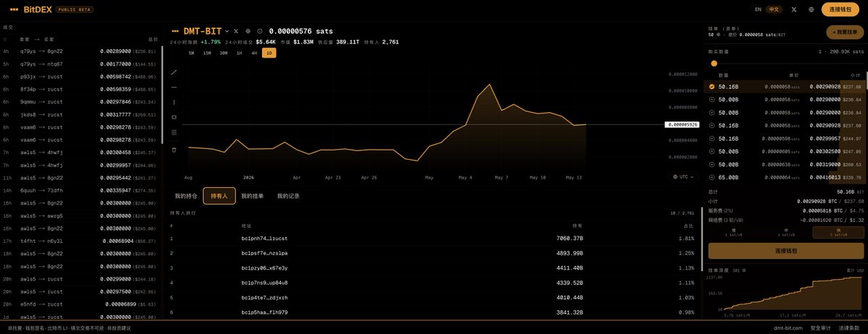Add the 50.00B order priced $247.05
The height and width of the screenshot is (334, 868).
tap(712, 151)
